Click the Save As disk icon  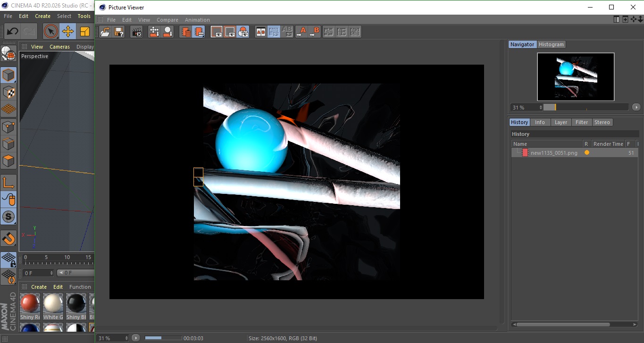[x=119, y=32]
